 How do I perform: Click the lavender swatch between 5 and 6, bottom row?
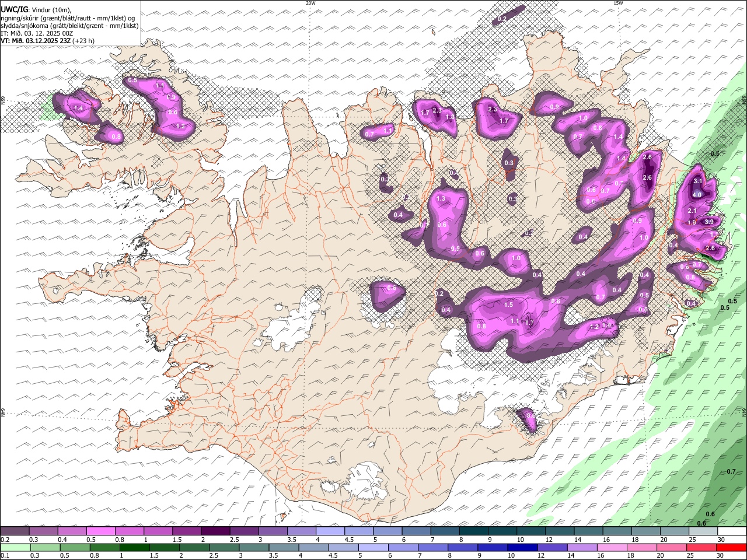373,548
